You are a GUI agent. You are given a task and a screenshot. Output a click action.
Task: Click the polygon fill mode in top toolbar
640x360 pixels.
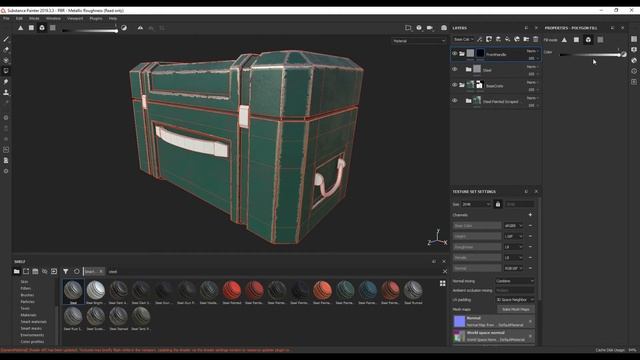coord(31,28)
